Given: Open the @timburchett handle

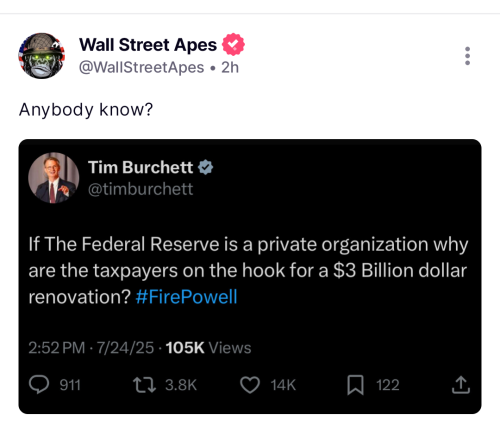Looking at the screenshot, I should pyautogui.click(x=140, y=189).
